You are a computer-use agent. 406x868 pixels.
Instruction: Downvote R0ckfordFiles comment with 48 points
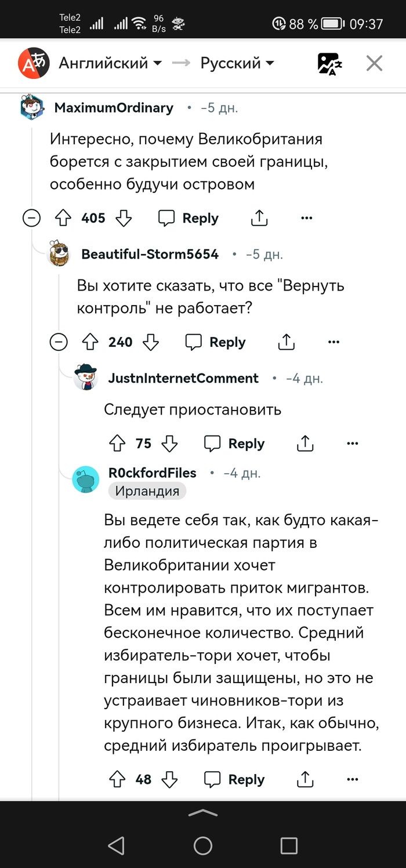169,780
